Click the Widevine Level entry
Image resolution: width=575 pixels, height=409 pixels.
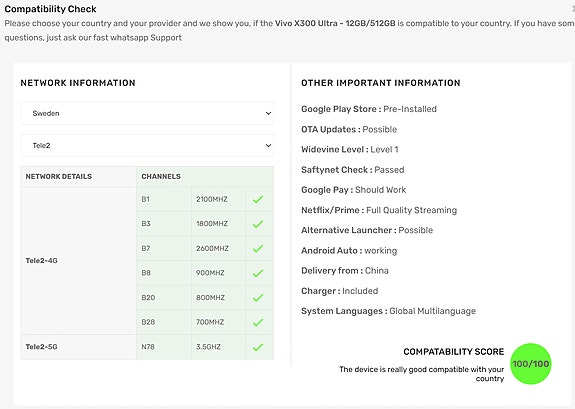[x=350, y=149]
